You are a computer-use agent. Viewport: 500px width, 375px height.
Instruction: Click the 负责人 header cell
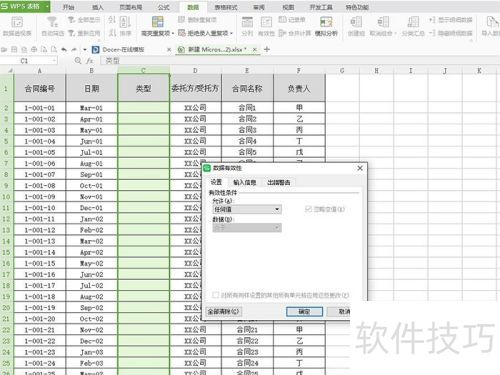click(299, 88)
